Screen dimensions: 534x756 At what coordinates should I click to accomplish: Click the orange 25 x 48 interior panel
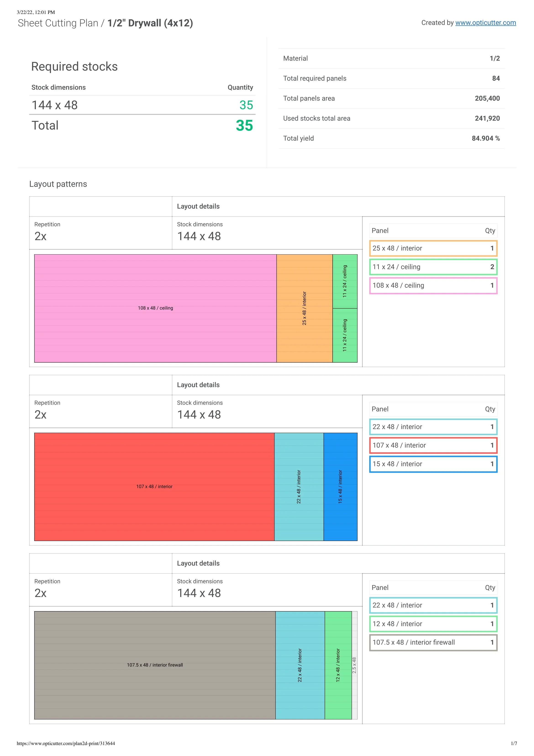point(304,308)
